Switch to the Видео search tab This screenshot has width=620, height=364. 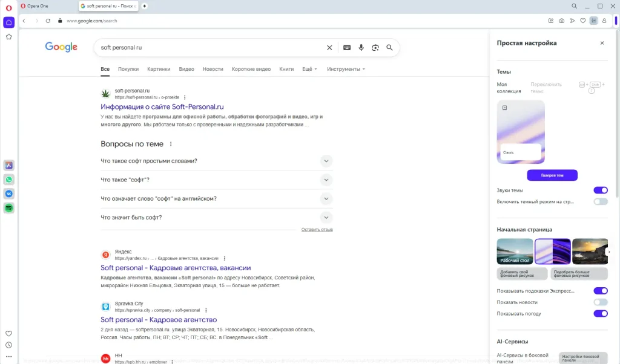coord(186,69)
